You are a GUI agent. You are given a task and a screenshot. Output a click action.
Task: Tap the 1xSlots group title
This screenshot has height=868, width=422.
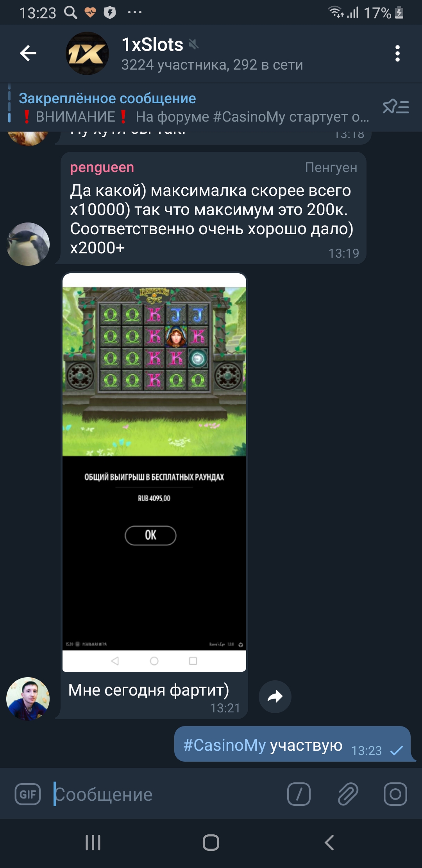[x=152, y=45]
